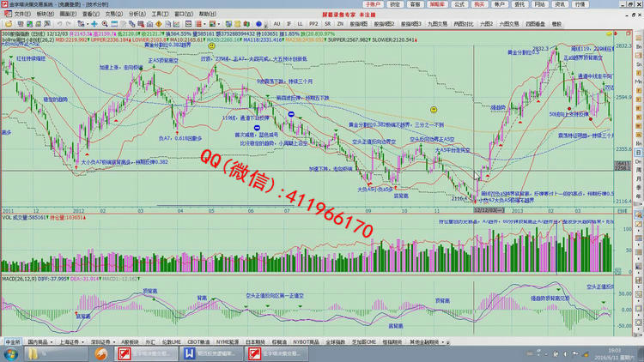Expand the 上海证券 tab dropdown
This screenshot has height=362, width=644.
click(x=83, y=342)
